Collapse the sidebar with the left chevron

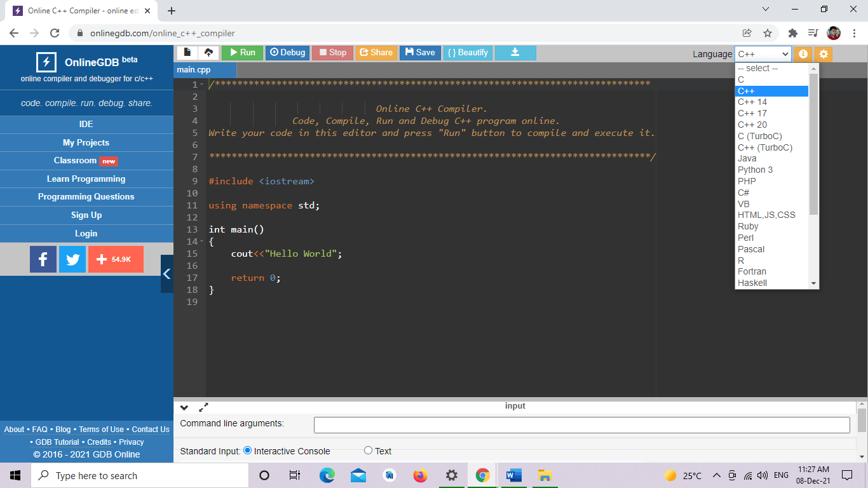167,274
